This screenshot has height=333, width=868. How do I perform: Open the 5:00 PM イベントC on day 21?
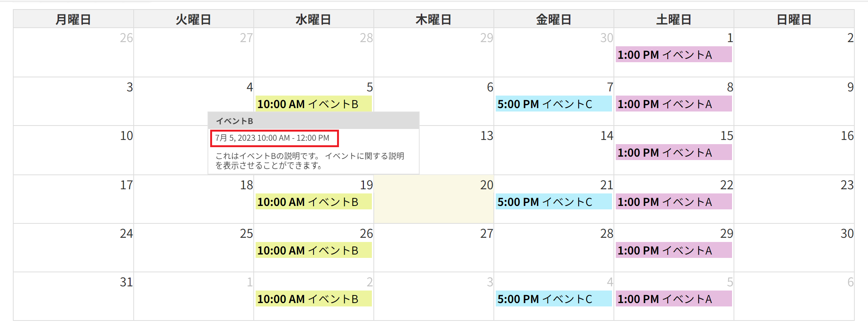click(x=554, y=201)
